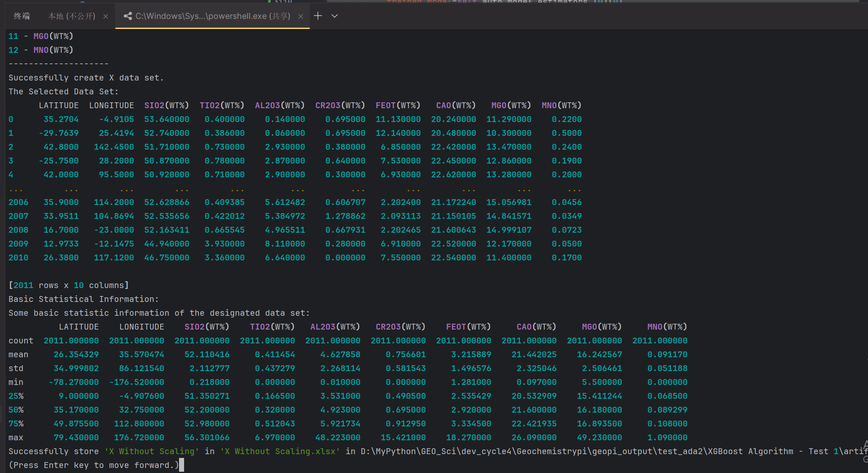The height and width of the screenshot is (473, 868).
Task: Click LATITUDE header in selected data table
Action: pyautogui.click(x=59, y=105)
